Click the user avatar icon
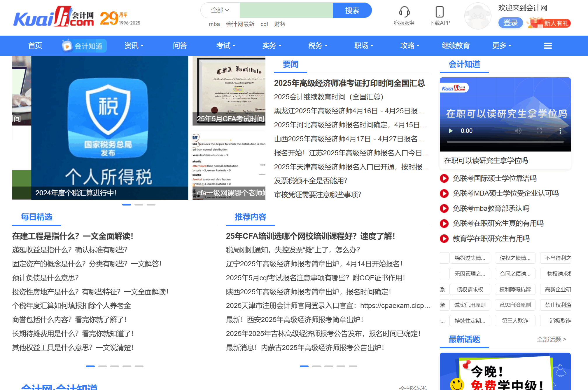This screenshot has height=390, width=588. [x=478, y=16]
